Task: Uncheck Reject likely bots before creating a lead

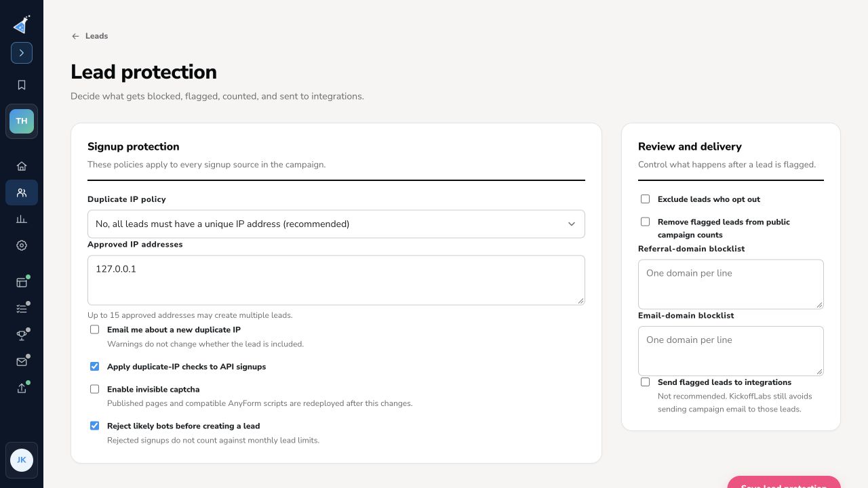Action: [x=95, y=426]
